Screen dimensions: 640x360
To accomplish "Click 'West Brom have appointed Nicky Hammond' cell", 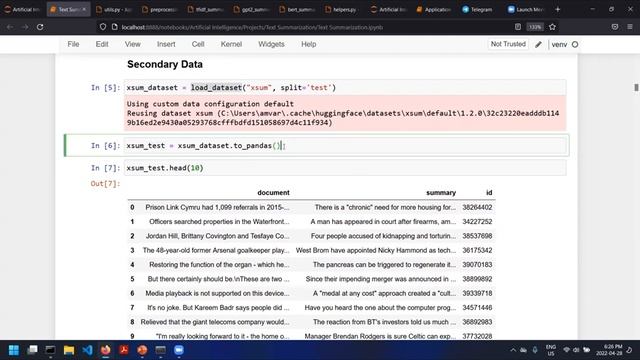I will [x=376, y=250].
